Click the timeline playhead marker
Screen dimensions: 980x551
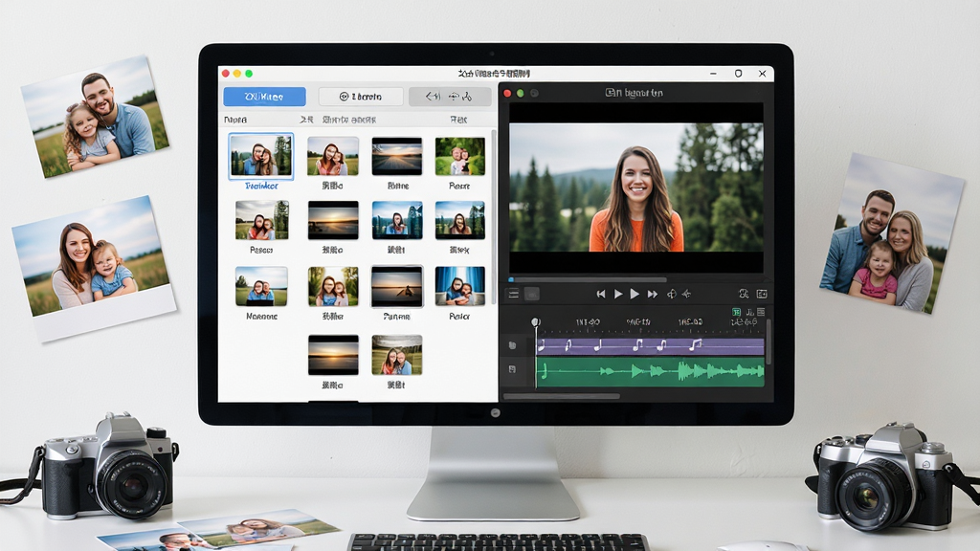click(x=536, y=322)
